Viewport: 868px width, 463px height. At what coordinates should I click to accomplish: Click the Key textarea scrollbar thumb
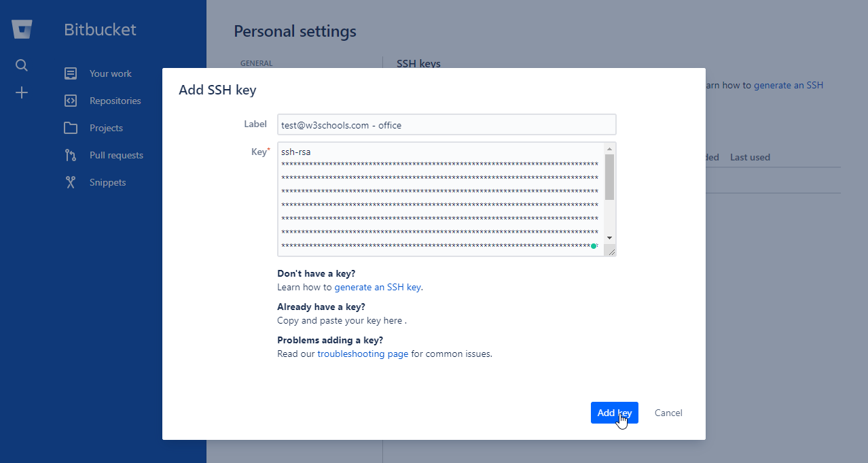609,177
